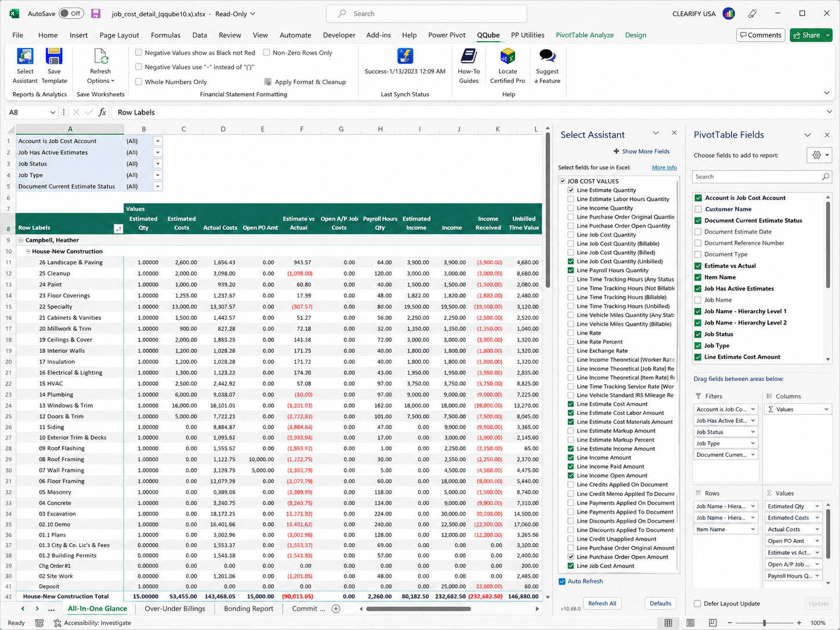Check the Non-Zero Rows Only option

click(x=267, y=52)
